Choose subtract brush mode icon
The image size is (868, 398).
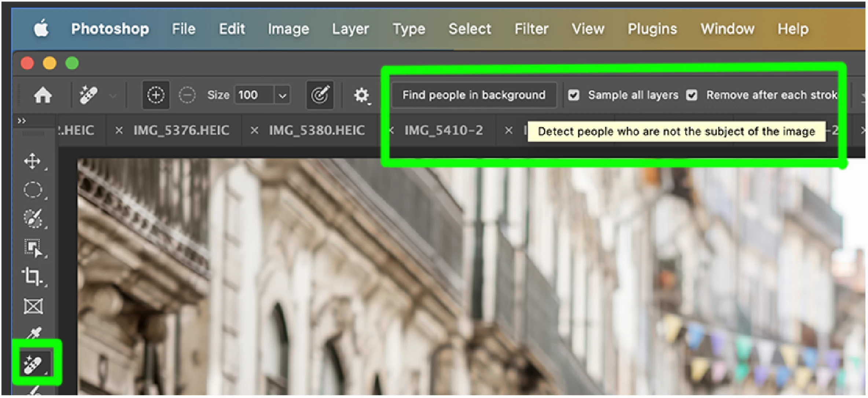tap(187, 95)
